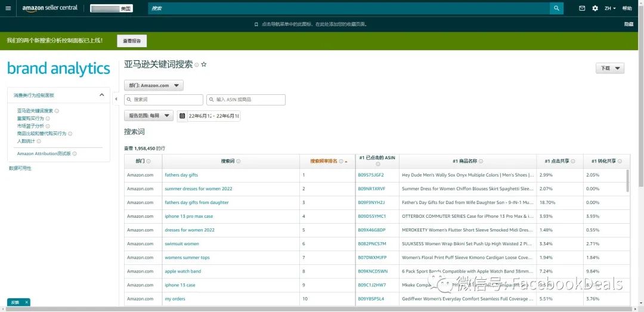Click the horizontal scrollbar at the page bottom
This screenshot has width=644, height=312.
pos(318,308)
